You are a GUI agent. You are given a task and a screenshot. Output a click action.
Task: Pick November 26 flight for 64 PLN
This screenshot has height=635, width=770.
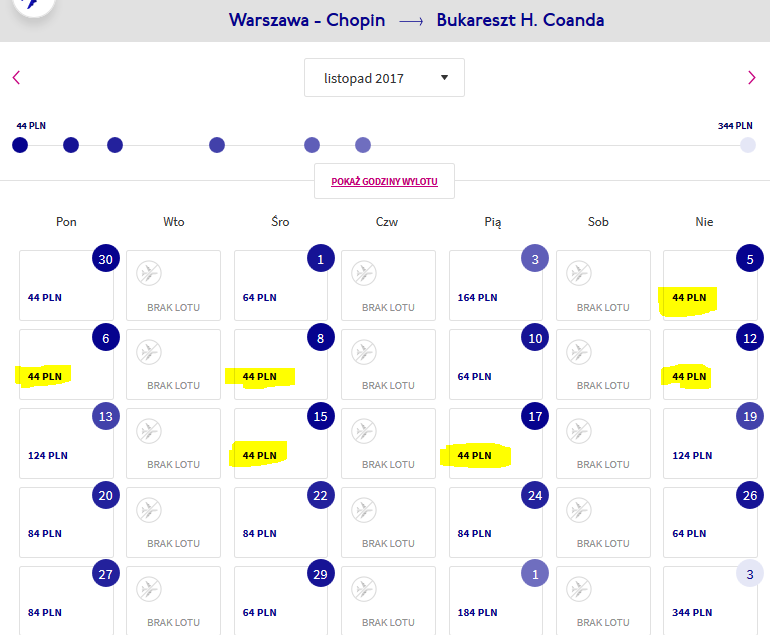click(710, 523)
